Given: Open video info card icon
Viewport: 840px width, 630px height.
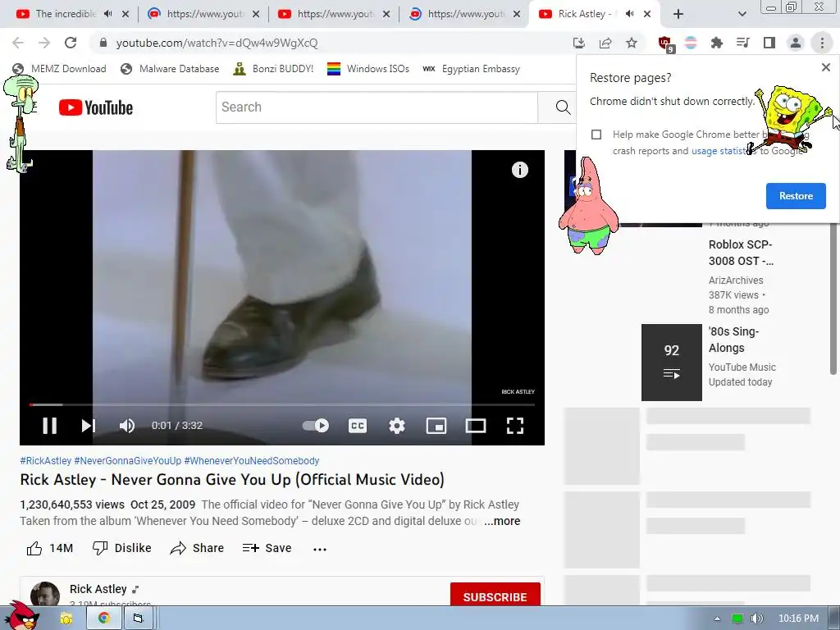Looking at the screenshot, I should 519,170.
